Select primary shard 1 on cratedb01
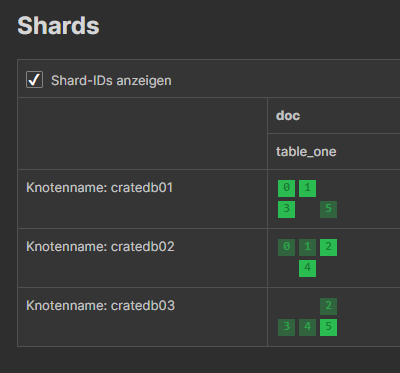The width and height of the screenshot is (400, 373). 307,188
